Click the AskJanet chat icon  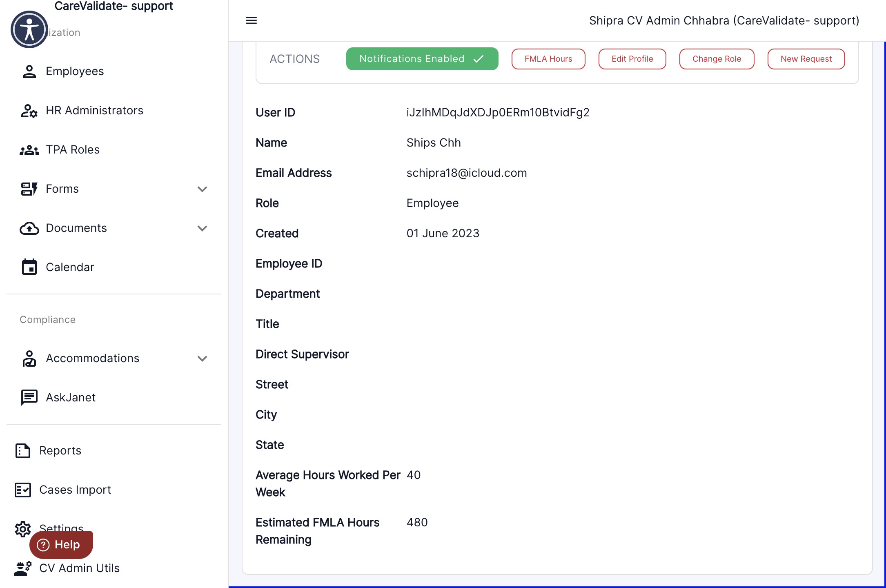click(x=29, y=397)
